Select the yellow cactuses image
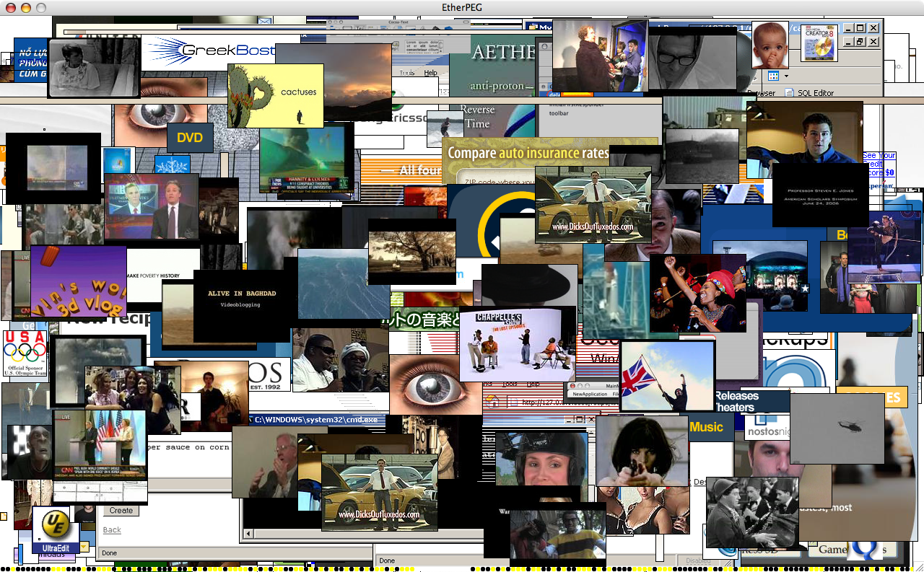The height and width of the screenshot is (572, 924). [275, 95]
